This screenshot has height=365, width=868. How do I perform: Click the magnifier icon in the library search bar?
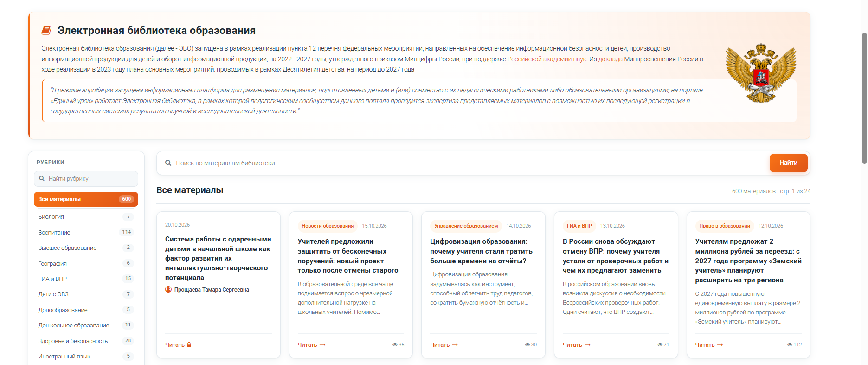pos(168,163)
